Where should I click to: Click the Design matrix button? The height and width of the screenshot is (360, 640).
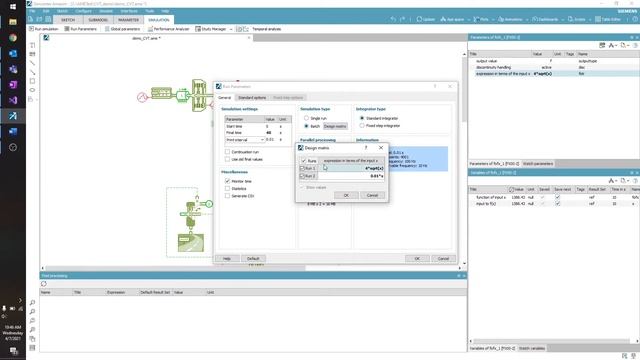(335, 126)
